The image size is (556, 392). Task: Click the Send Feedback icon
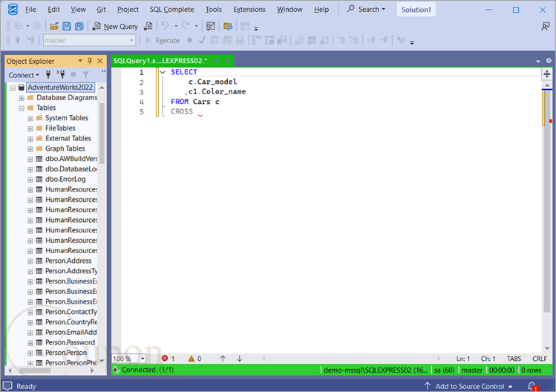point(546,26)
